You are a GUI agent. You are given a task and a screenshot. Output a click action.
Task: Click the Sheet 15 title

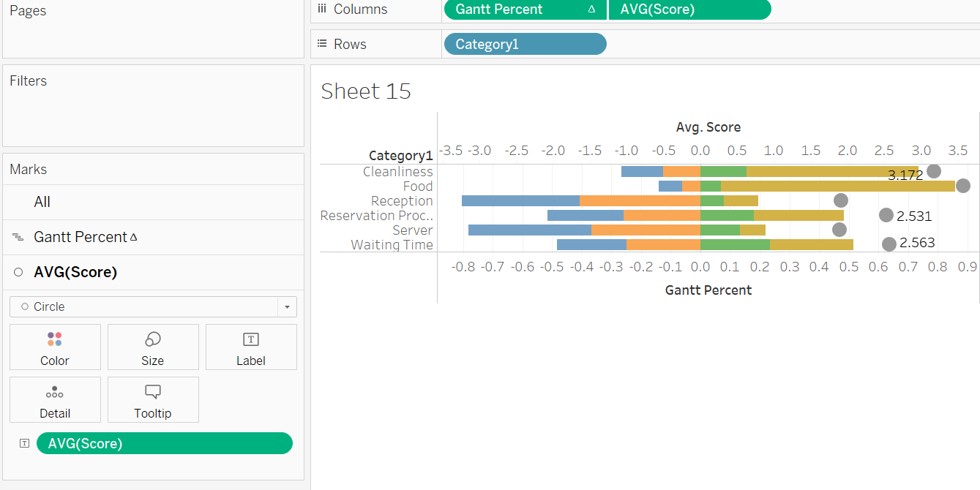[x=366, y=91]
